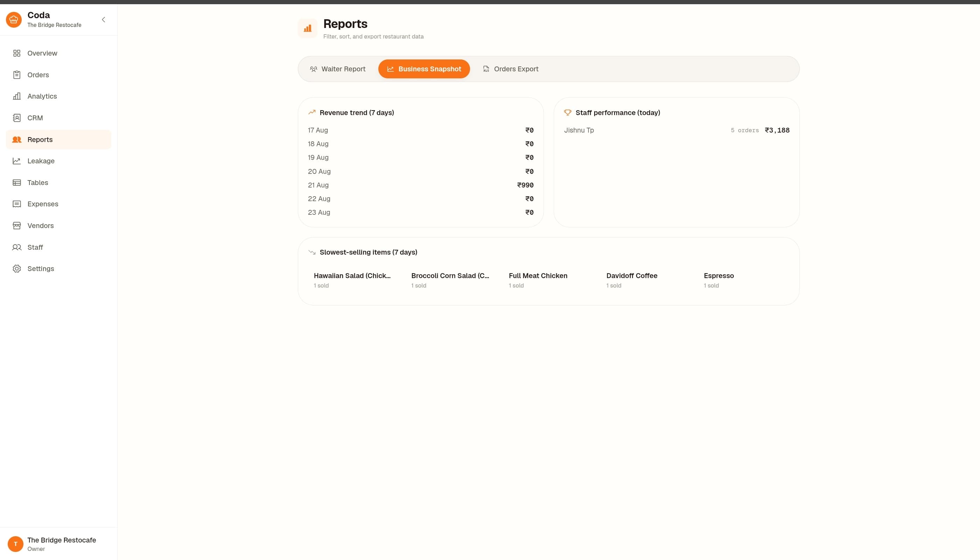The height and width of the screenshot is (560, 980).
Task: Click the 17 Aug date row
Action: click(421, 130)
